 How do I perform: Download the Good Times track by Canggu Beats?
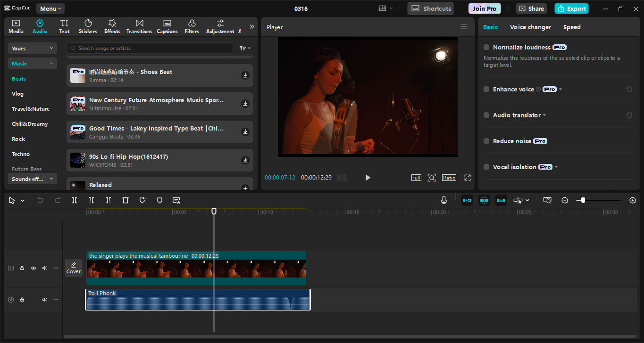click(x=245, y=132)
